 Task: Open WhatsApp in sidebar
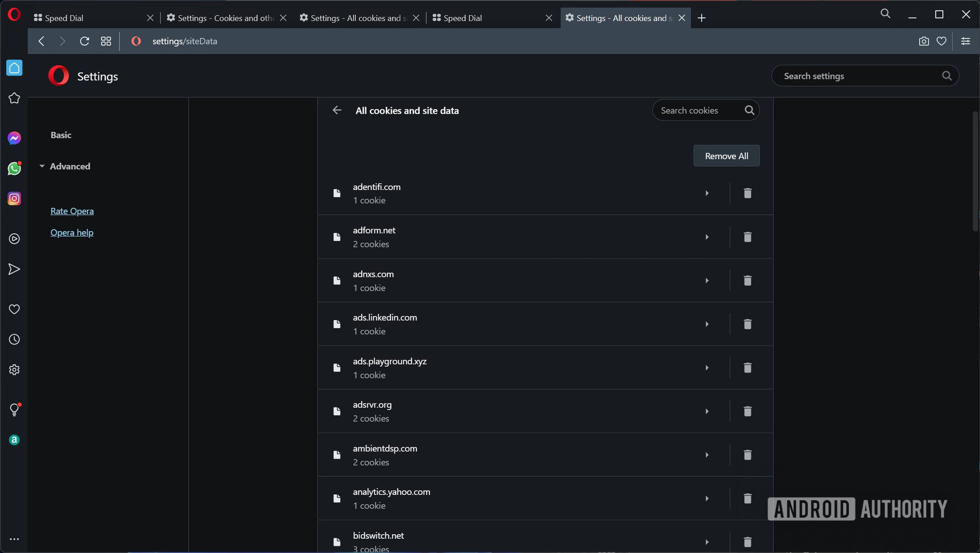coord(14,168)
